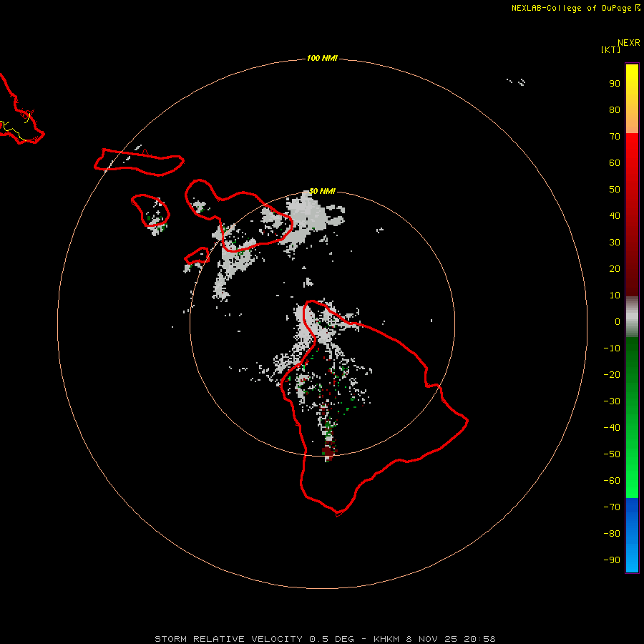Click the -20 value on the velocity scale

(x=612, y=375)
